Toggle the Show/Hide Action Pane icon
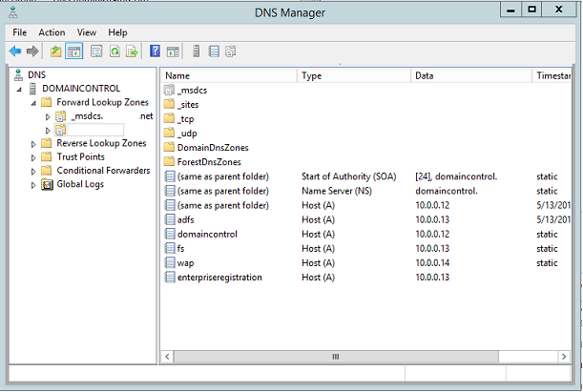The height and width of the screenshot is (392, 583). click(173, 51)
